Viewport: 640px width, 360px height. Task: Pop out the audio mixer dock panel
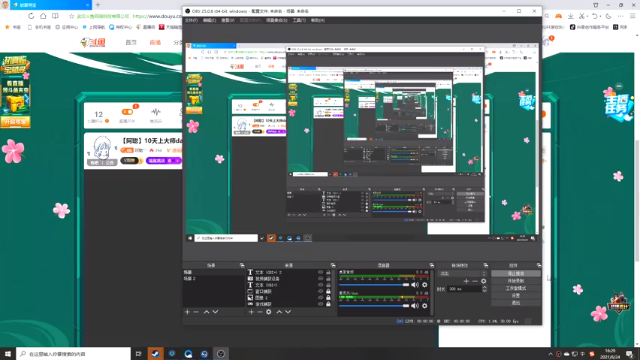[432, 265]
